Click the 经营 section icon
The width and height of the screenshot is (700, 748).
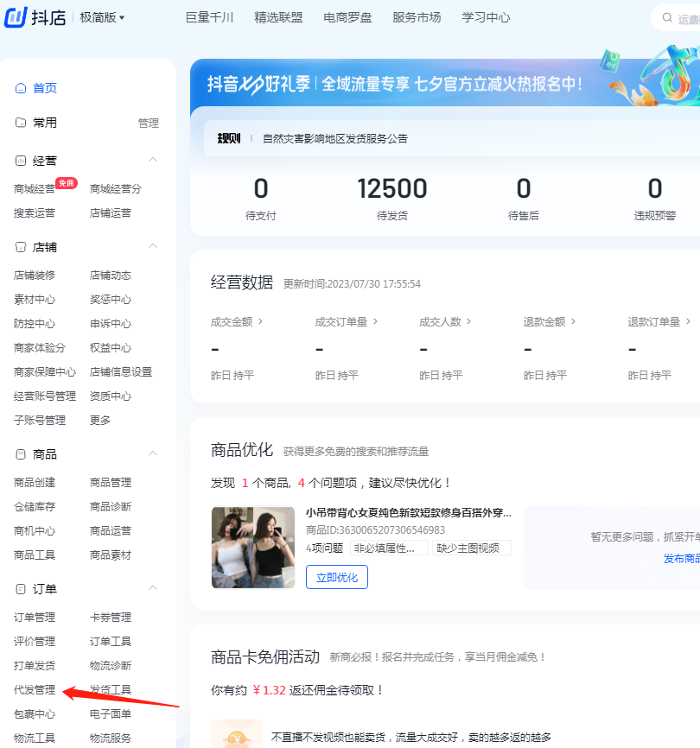tap(21, 161)
